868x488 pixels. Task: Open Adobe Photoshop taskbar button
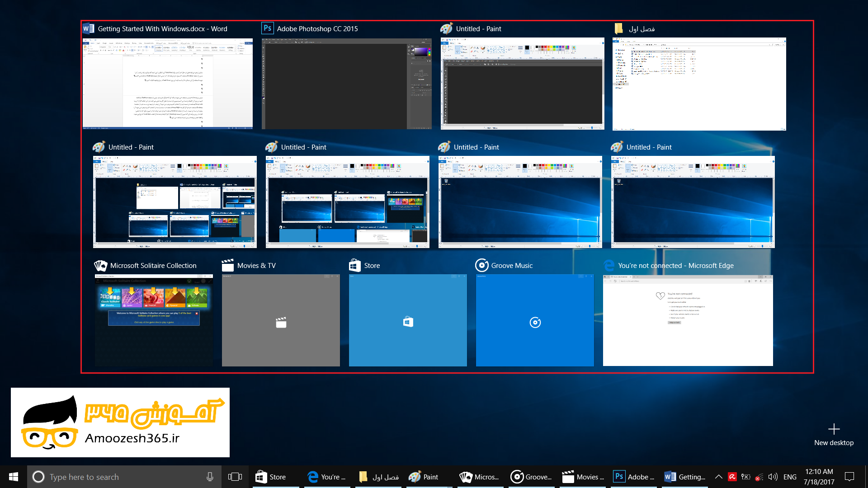(635, 477)
